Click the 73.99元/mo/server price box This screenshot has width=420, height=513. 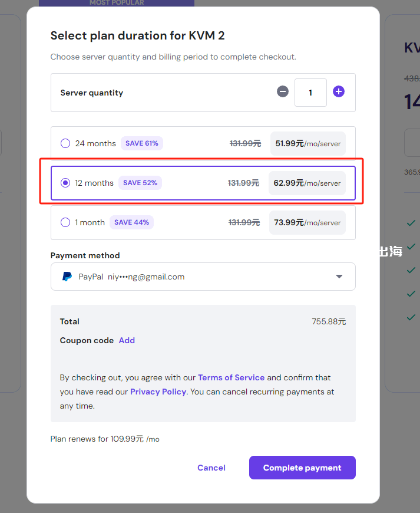click(307, 222)
